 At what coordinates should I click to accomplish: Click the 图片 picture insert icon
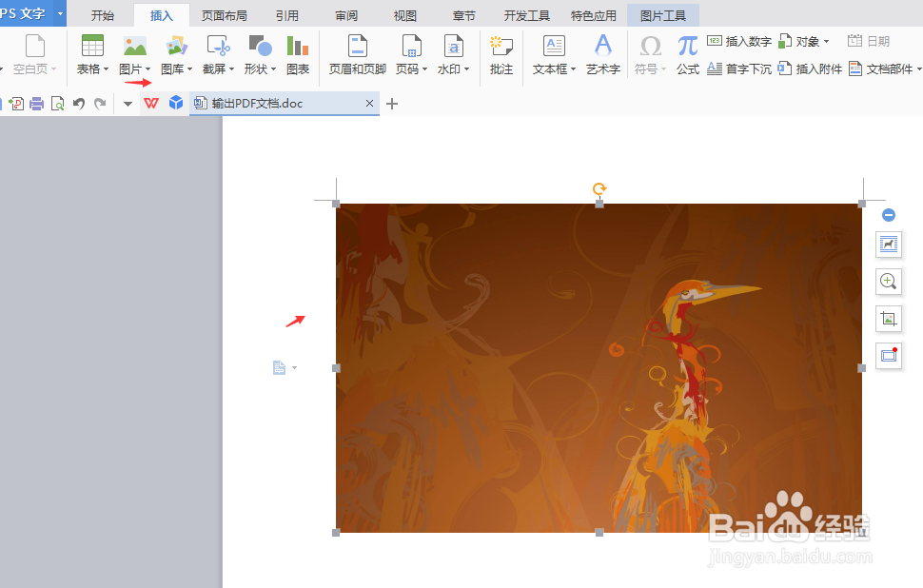pos(135,46)
